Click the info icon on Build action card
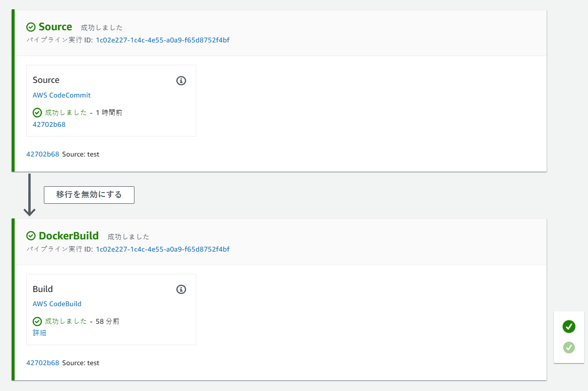588x391 pixels. coord(181,290)
